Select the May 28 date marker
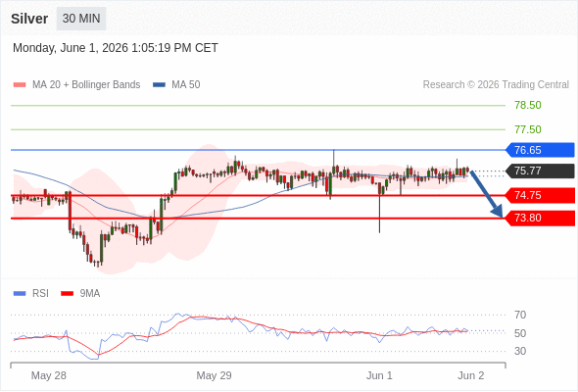The image size is (578, 392). point(49,375)
